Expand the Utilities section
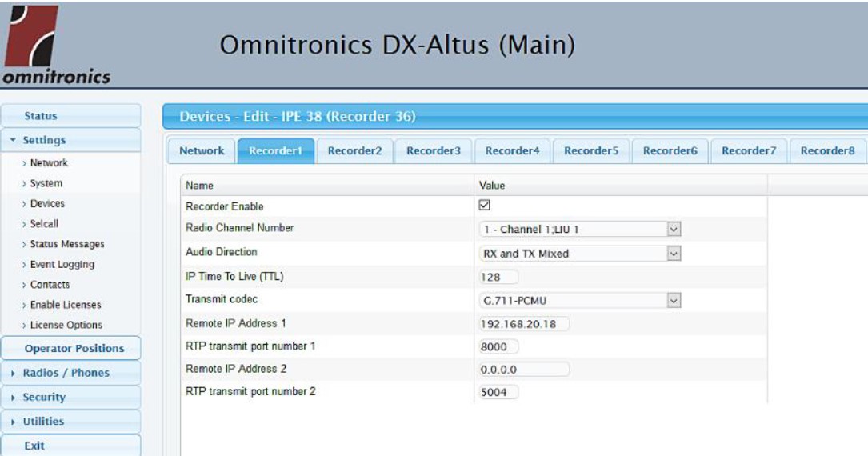The height and width of the screenshot is (456, 868). tap(43, 422)
